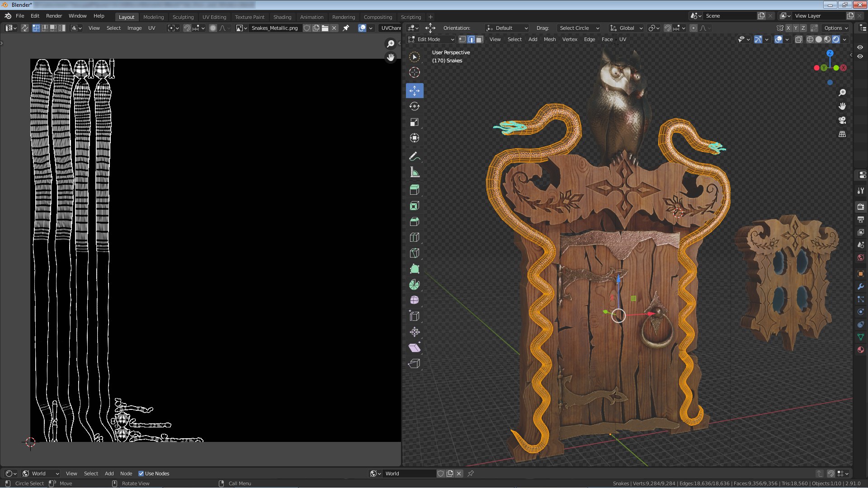Click the Scene name field
868x488 pixels.
coord(730,16)
